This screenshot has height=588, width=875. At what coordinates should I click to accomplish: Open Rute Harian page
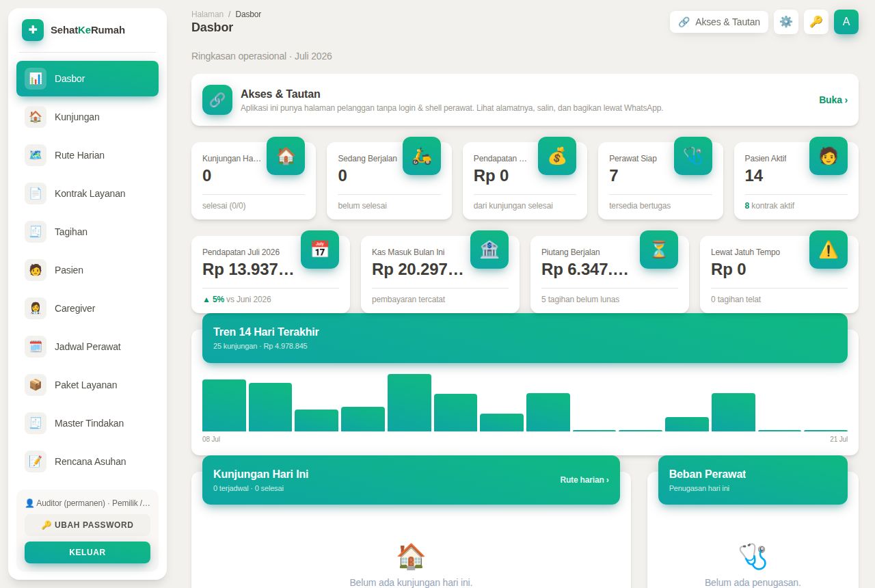(87, 155)
